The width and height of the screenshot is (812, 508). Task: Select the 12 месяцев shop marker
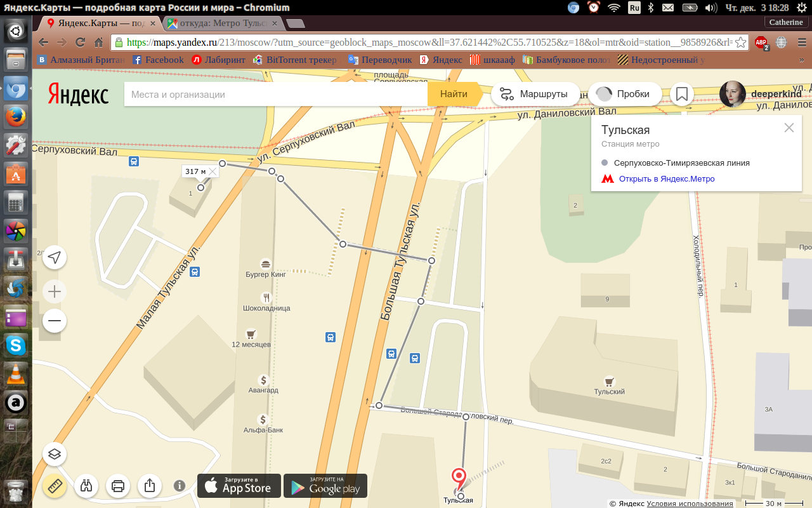tap(251, 333)
